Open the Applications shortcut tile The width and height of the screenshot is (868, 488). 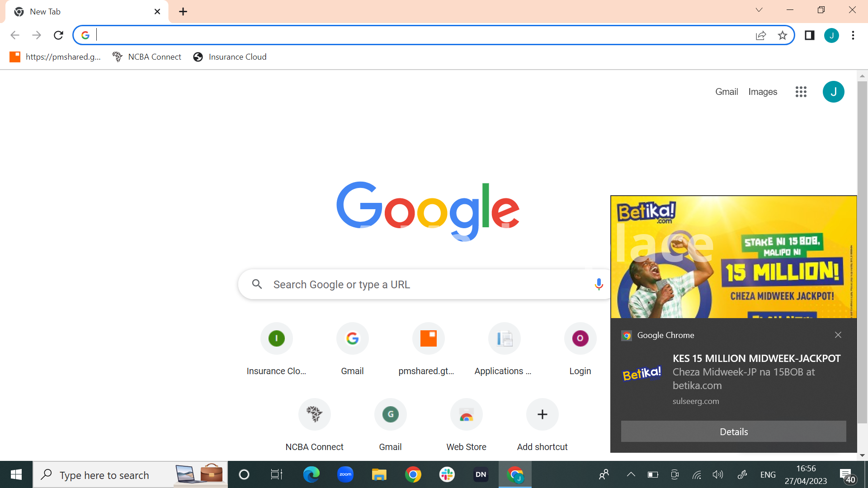504,349
